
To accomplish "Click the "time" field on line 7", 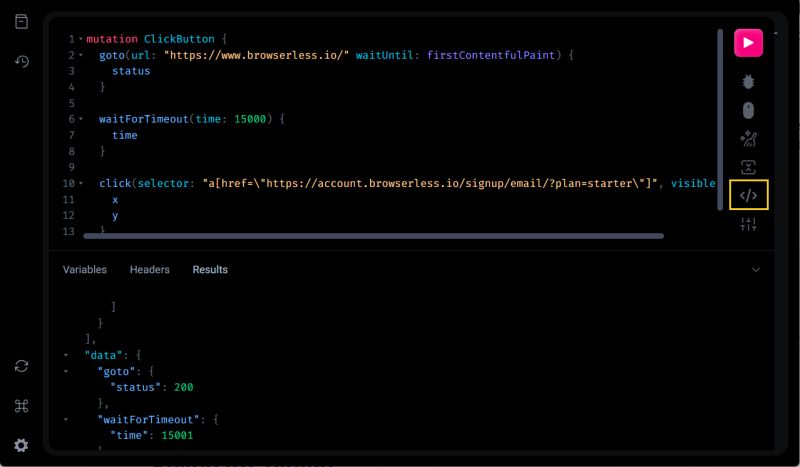I will coord(124,135).
